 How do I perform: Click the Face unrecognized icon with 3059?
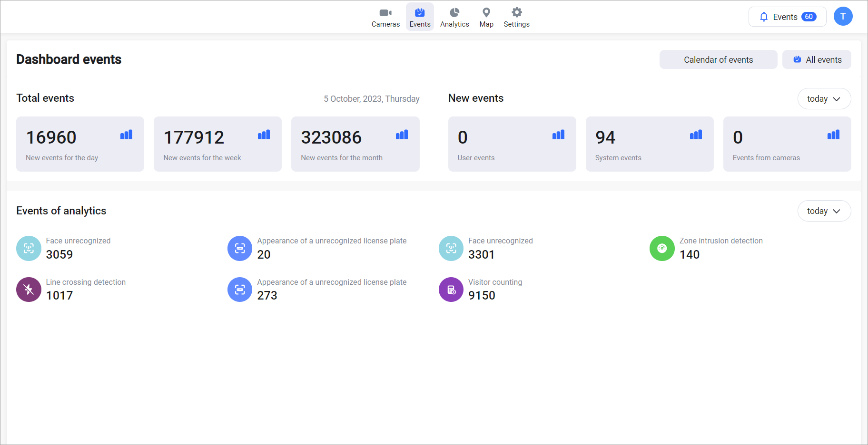[29, 248]
